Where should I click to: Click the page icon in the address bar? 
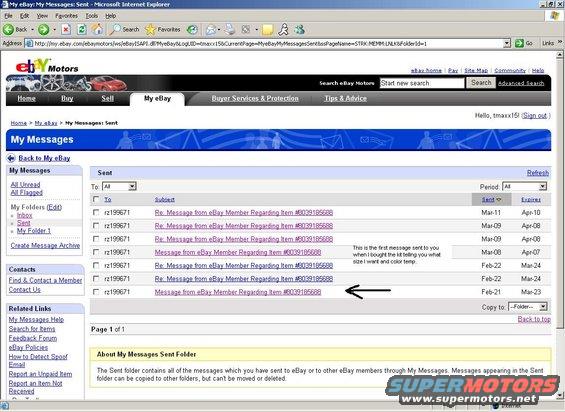click(x=29, y=44)
